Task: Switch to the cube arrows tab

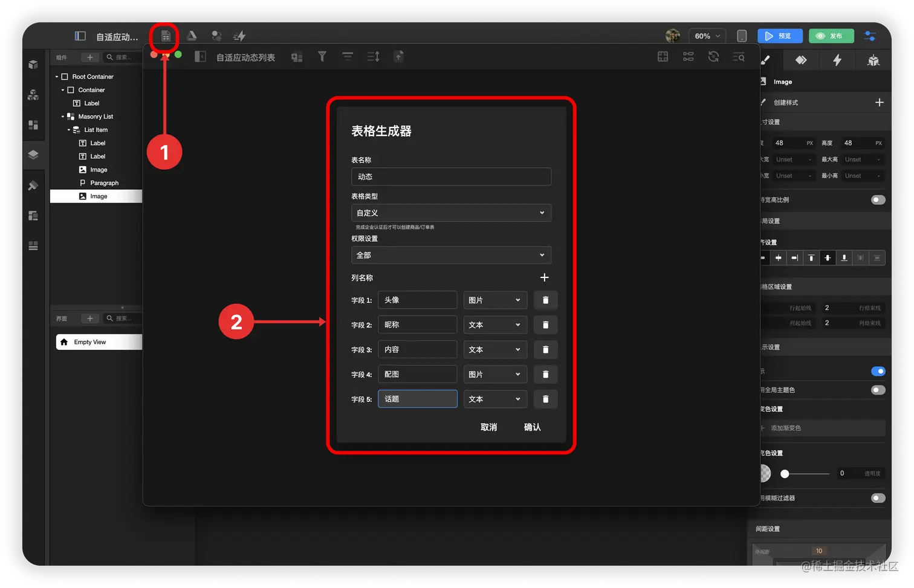Action: [873, 60]
